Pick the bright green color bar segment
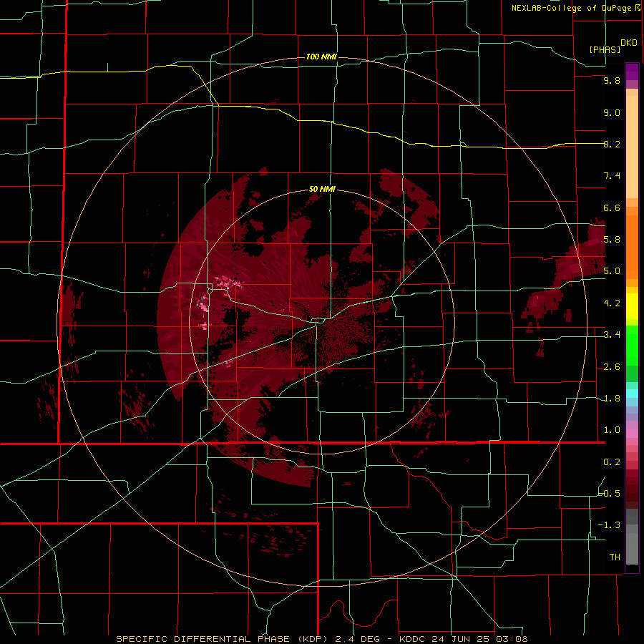This screenshot has width=644, height=644. 632,346
